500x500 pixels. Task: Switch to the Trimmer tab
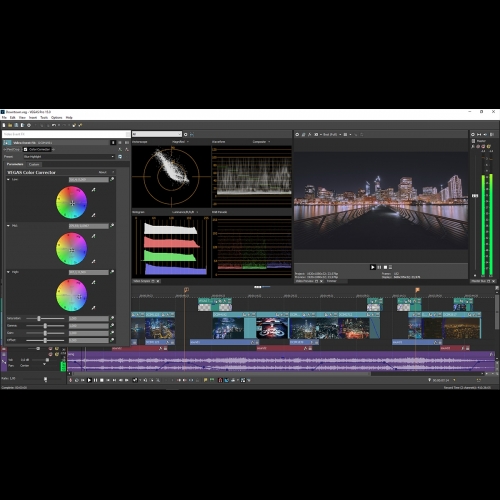tap(332, 281)
